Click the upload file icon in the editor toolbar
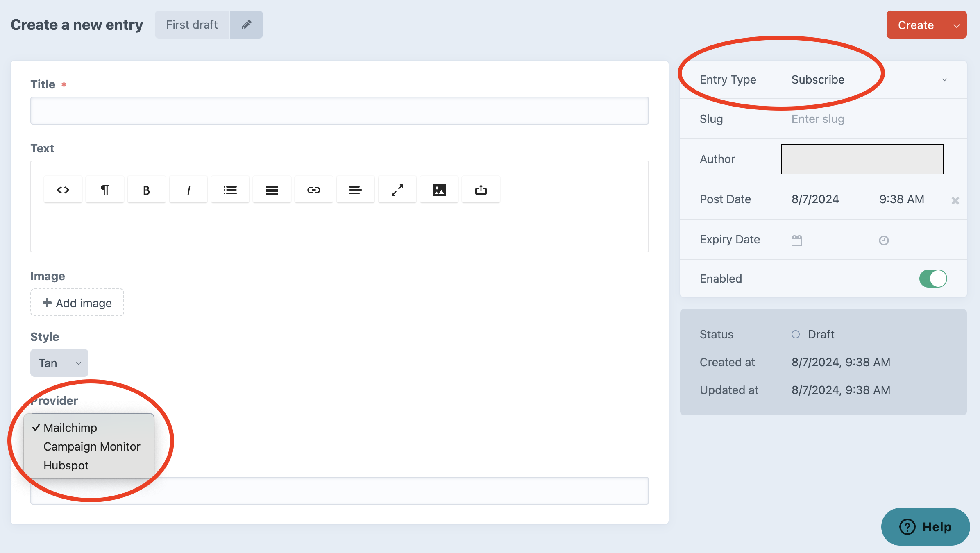The image size is (980, 553). click(x=481, y=190)
